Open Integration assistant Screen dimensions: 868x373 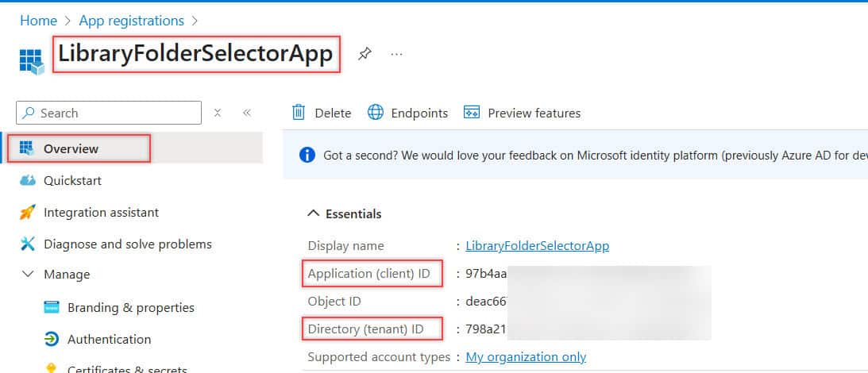[102, 213]
